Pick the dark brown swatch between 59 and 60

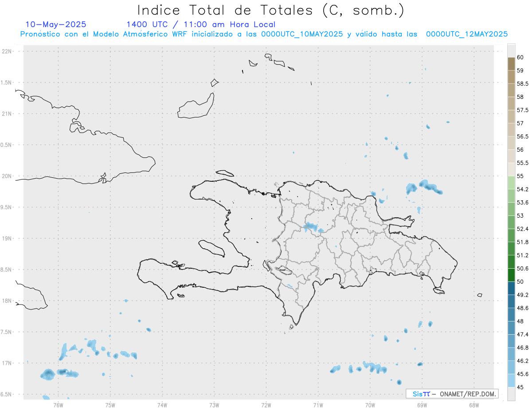(x=511, y=64)
